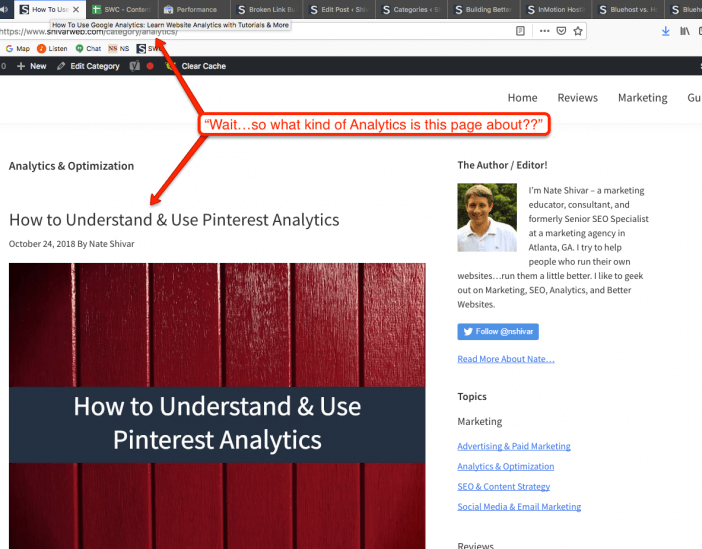Open 'Read More About Nate…' link
This screenshot has height=549, width=702.
[506, 359]
